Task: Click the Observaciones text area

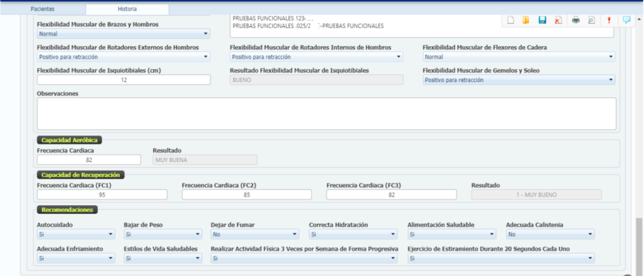Action: tap(326, 113)
